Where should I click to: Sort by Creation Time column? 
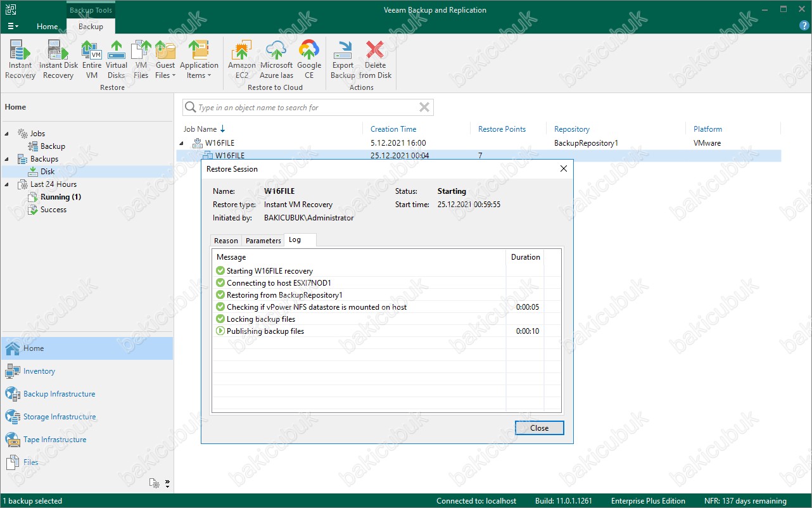coord(393,129)
